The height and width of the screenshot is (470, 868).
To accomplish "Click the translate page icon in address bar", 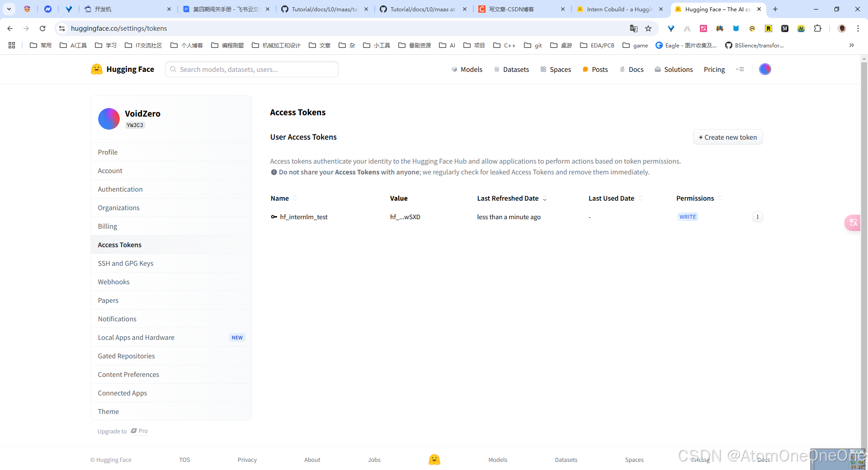I will (x=634, y=28).
